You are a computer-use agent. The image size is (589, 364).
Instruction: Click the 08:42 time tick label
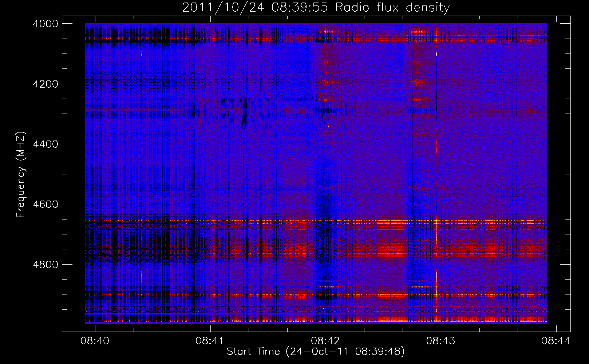tap(325, 341)
